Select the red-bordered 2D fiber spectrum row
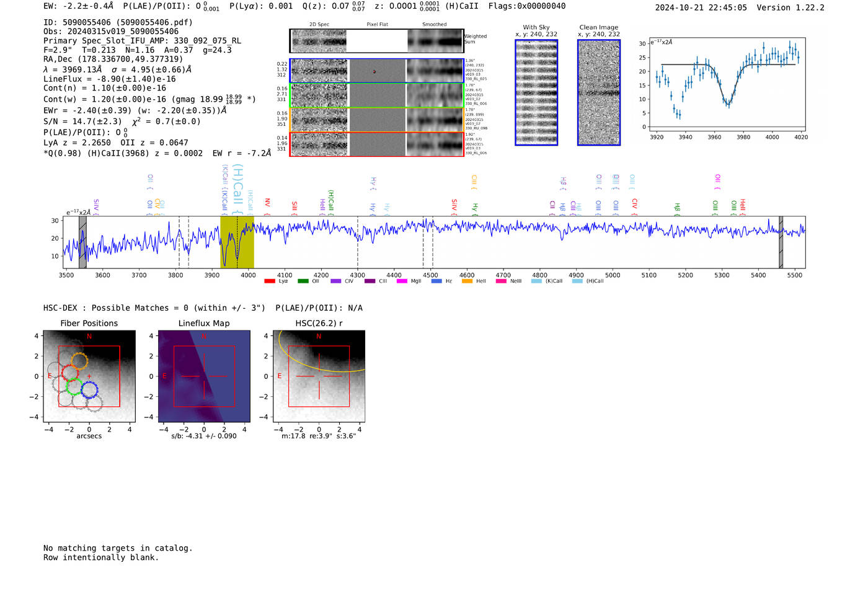 [376, 144]
